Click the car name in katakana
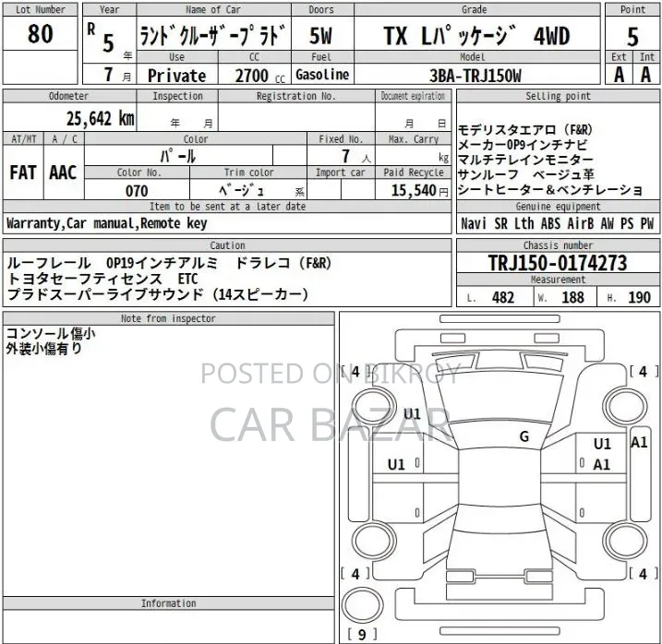 (x=213, y=36)
